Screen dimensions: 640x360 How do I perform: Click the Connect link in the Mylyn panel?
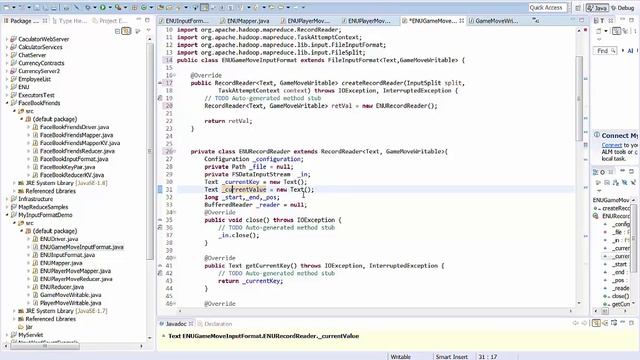[x=611, y=145]
